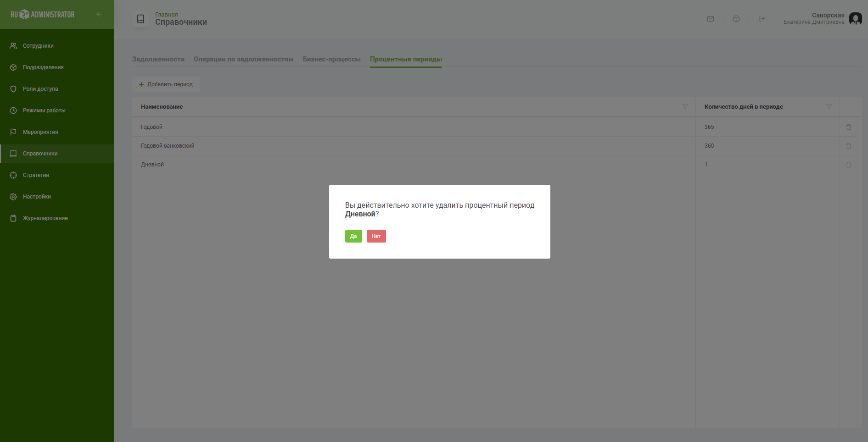868x442 pixels.
Task: Switch to Операции по задолженностям tab
Action: 243,59
